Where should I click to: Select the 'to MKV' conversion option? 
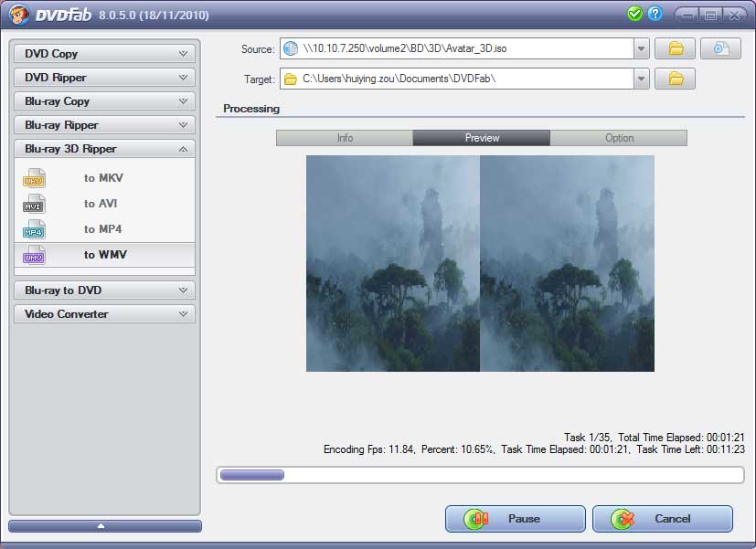coord(104,178)
